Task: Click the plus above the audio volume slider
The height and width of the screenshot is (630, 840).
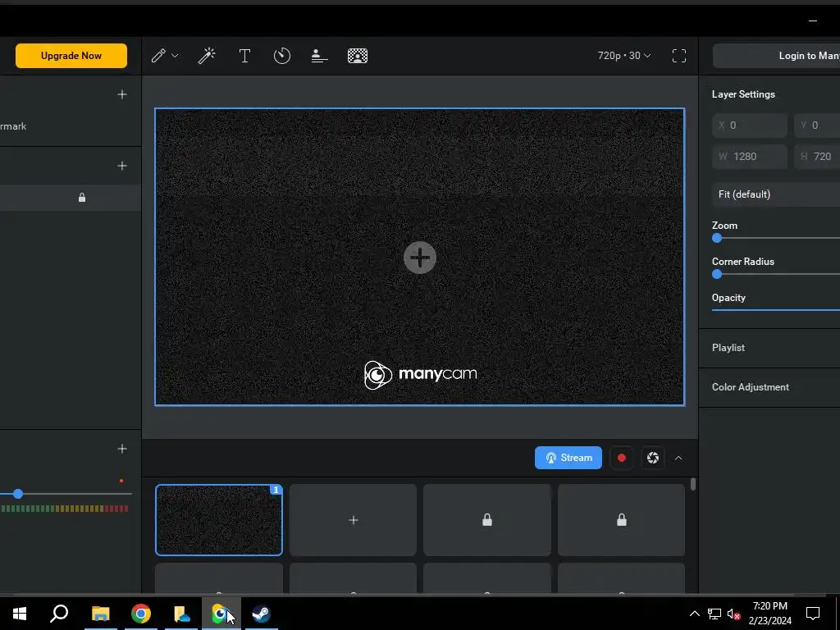Action: coord(122,449)
